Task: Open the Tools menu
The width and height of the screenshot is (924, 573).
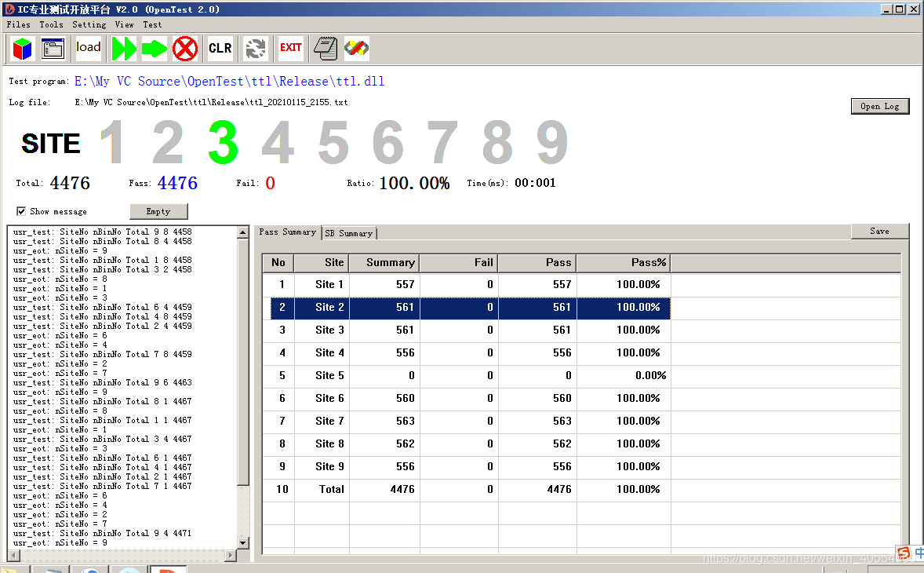Action: coord(51,25)
